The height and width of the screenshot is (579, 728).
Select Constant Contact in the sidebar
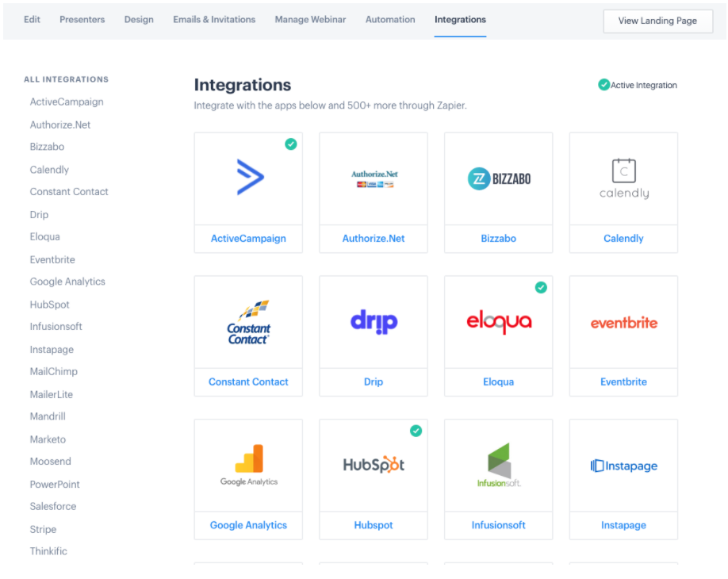coord(69,192)
